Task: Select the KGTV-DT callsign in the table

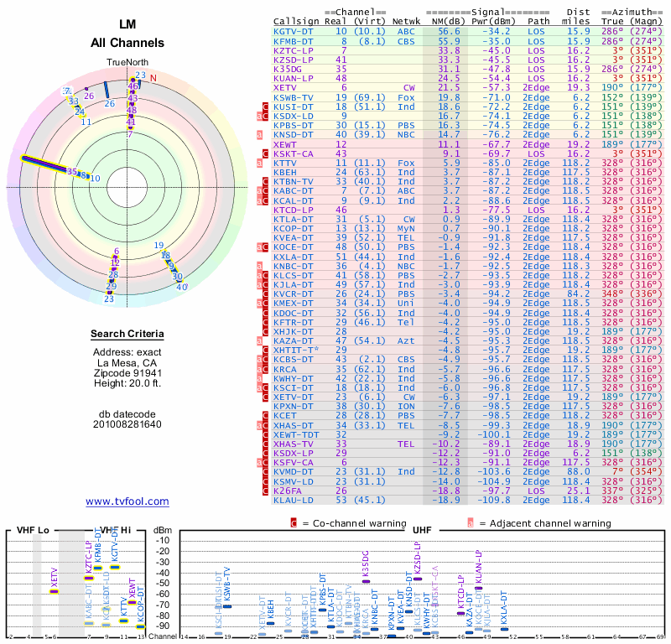Action: click(x=293, y=32)
